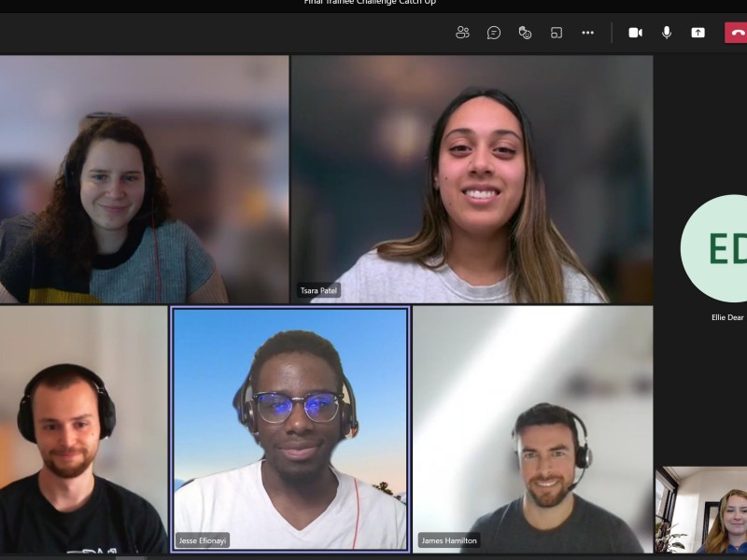Open the rooms icon
Viewport: 747px width, 560px height.
point(557,33)
